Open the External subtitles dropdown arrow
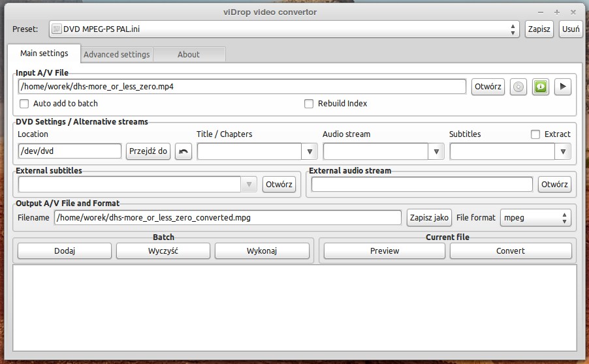This screenshot has height=364, width=589. tap(249, 184)
